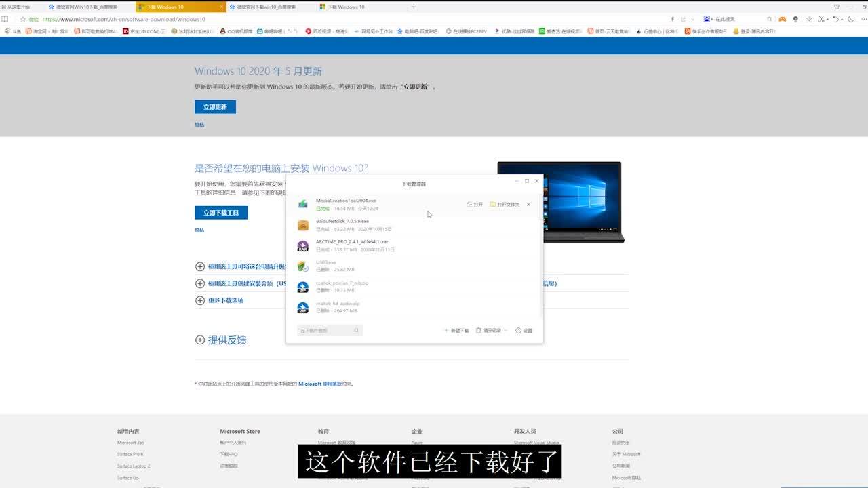The width and height of the screenshot is (868, 488).
Task: Open download manager 设置 gear icon
Action: 519,331
